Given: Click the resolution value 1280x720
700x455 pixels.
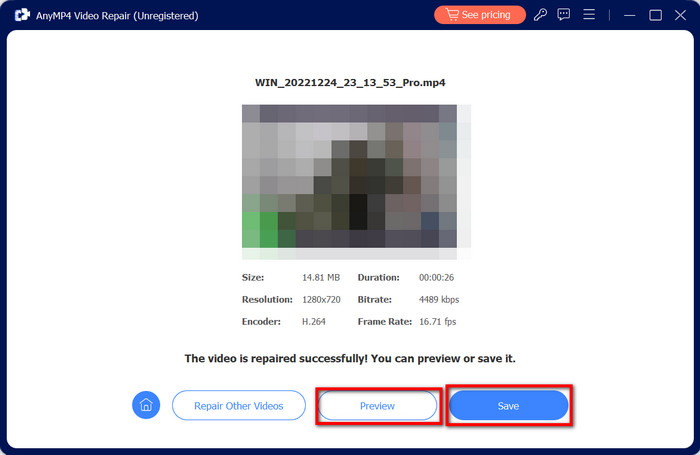Looking at the screenshot, I should (x=321, y=300).
